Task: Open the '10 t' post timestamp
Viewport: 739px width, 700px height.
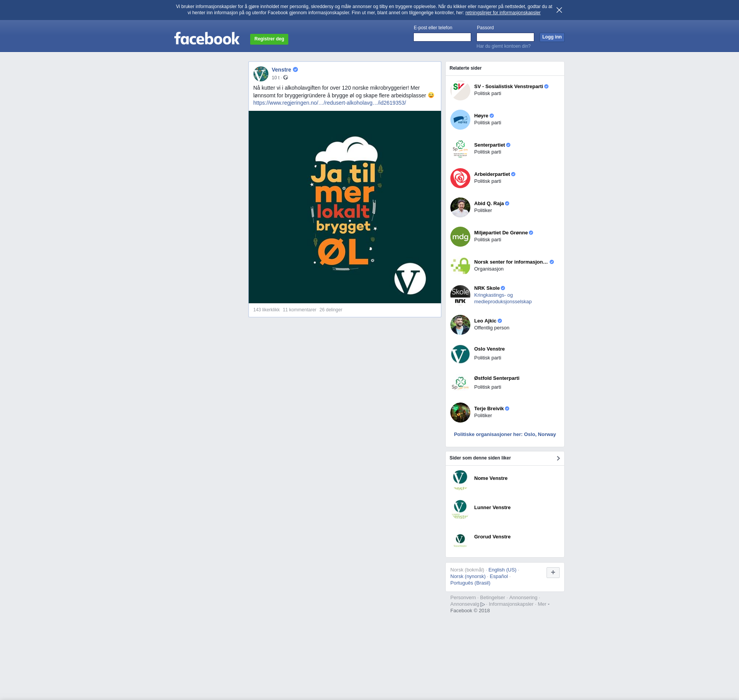Action: click(276, 78)
